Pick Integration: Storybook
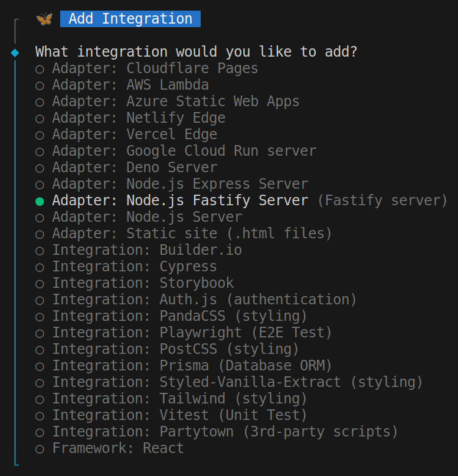The width and height of the screenshot is (458, 476). pos(134,283)
